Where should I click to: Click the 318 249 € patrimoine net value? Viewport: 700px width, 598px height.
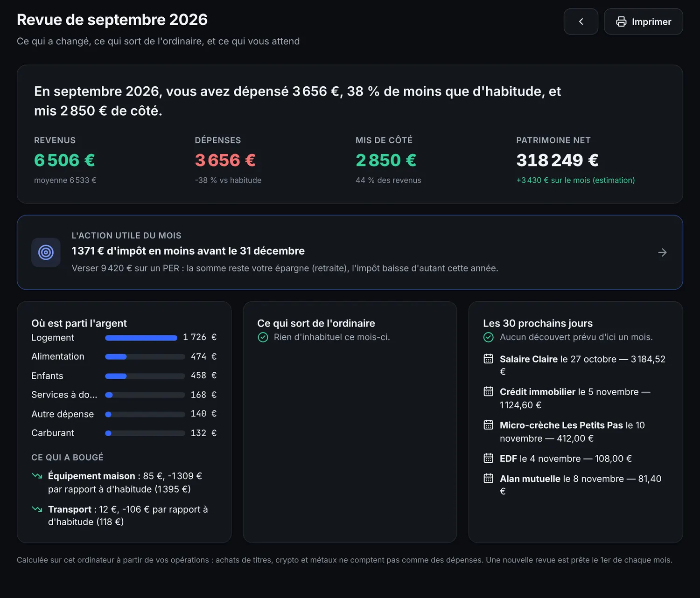coord(557,160)
